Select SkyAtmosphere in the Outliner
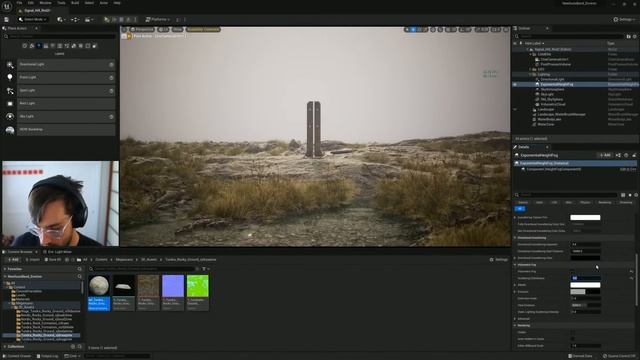This screenshot has height=360, width=640. [x=552, y=89]
